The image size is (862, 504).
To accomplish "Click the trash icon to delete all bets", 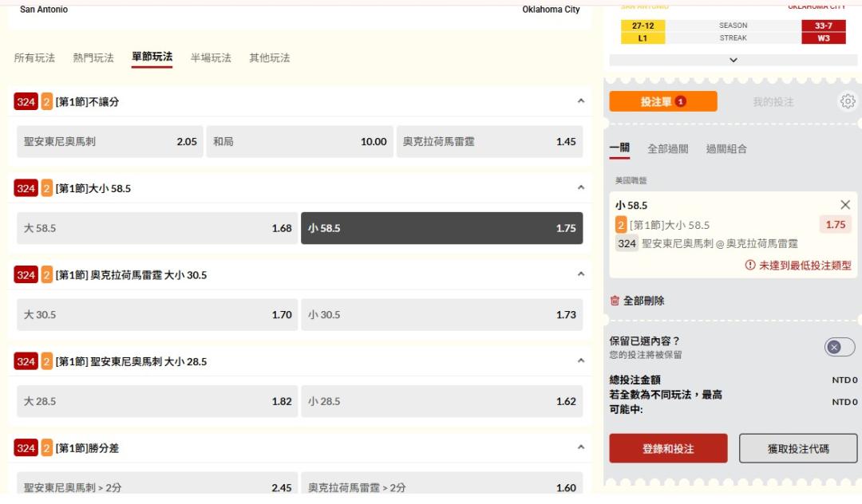I will tap(615, 301).
